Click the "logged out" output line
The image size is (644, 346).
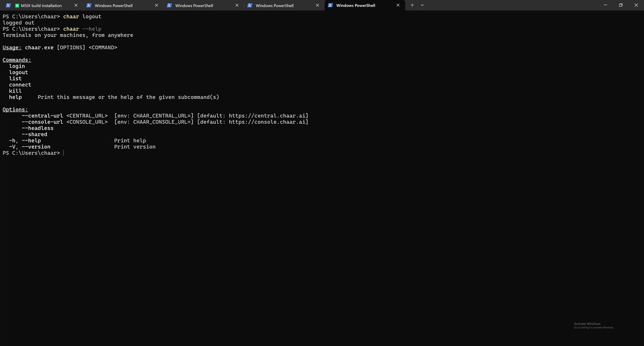click(x=18, y=23)
